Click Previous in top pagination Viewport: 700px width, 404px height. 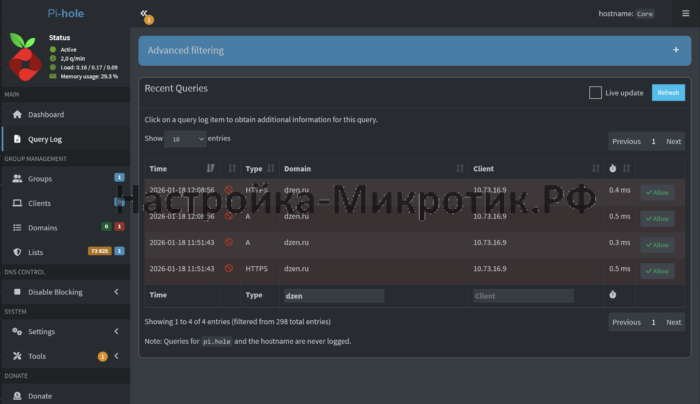point(626,141)
